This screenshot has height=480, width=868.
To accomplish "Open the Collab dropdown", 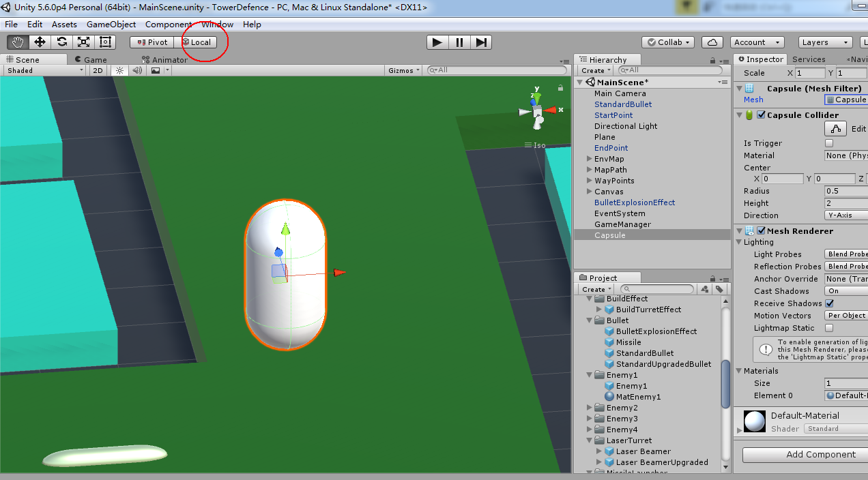I will (x=668, y=42).
